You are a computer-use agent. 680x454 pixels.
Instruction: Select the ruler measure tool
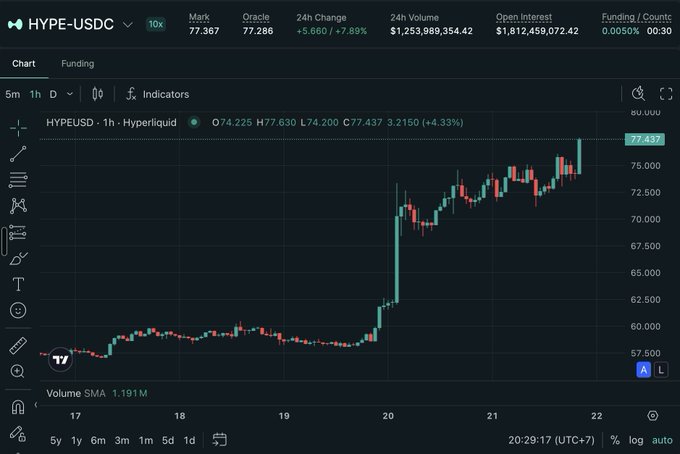[18, 346]
